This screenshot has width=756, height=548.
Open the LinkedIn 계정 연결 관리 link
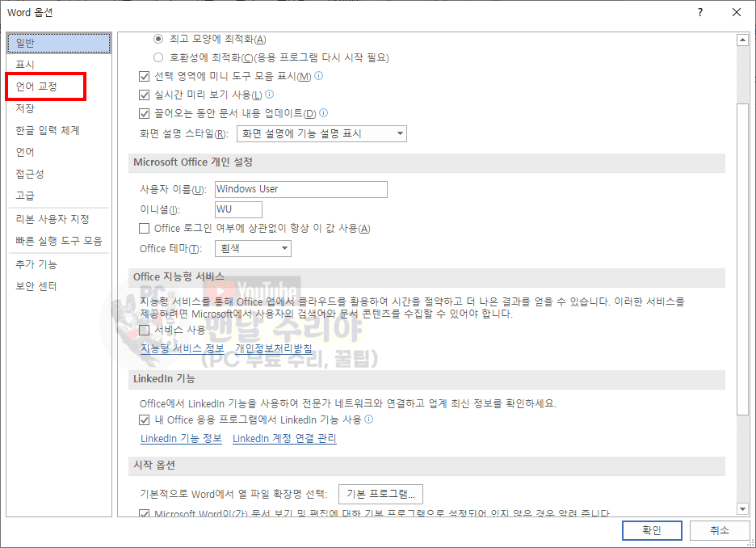284,438
